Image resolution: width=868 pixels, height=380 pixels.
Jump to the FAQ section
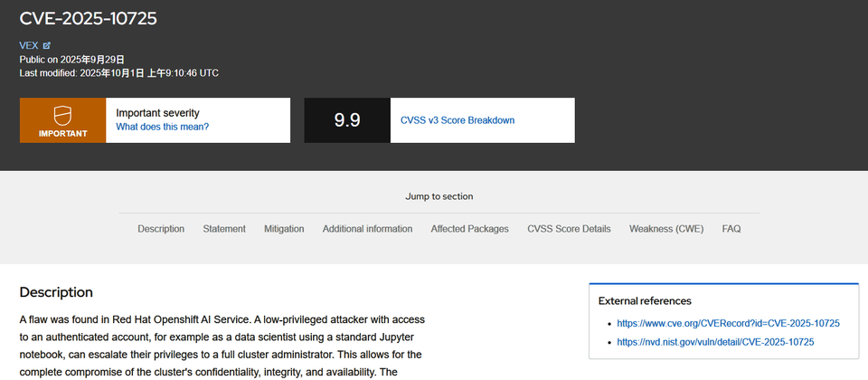[x=731, y=229]
